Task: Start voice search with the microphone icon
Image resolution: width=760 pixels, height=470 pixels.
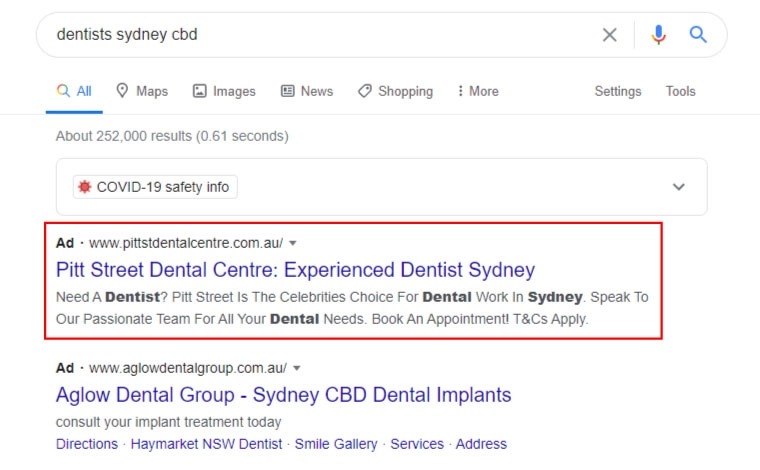Action: (658, 35)
